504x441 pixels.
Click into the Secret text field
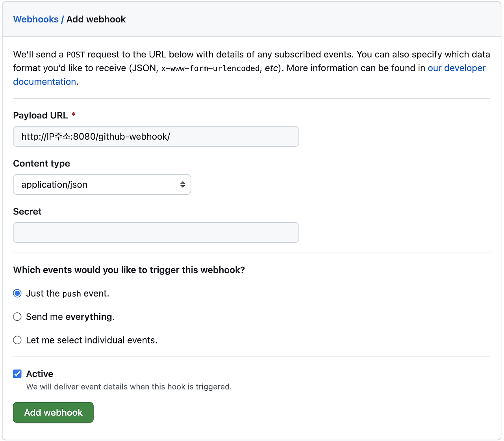156,232
